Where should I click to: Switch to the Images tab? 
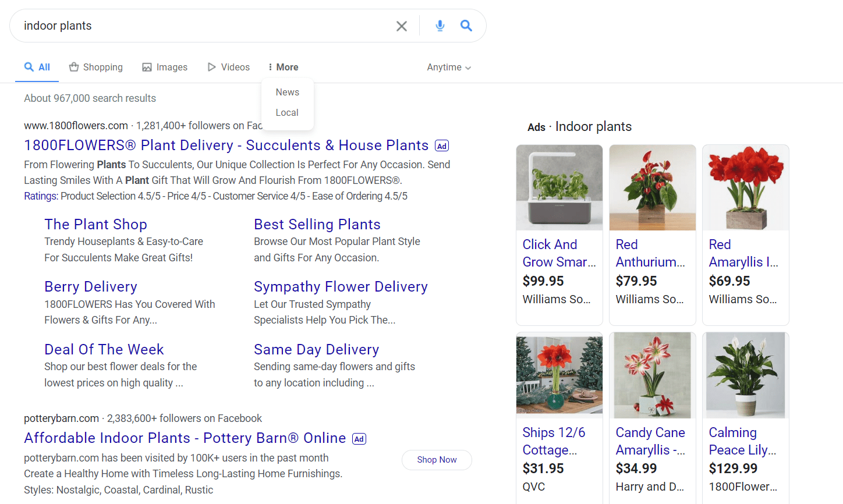pyautogui.click(x=165, y=68)
